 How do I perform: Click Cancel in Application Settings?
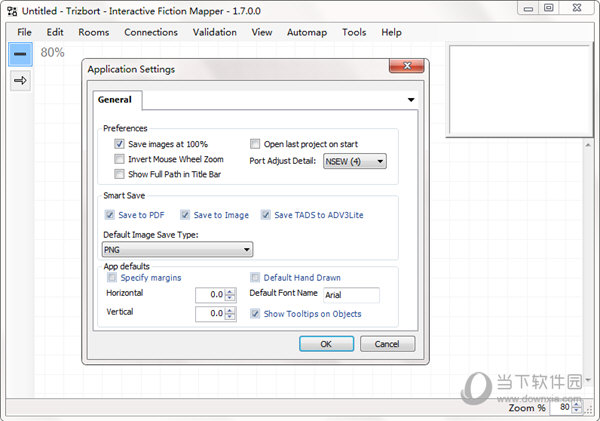click(387, 344)
